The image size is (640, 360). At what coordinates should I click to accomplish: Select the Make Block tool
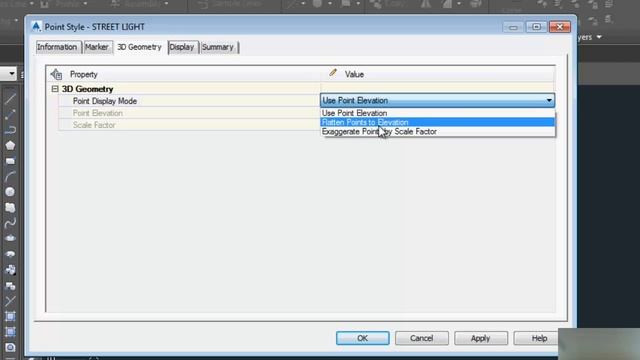point(10,285)
